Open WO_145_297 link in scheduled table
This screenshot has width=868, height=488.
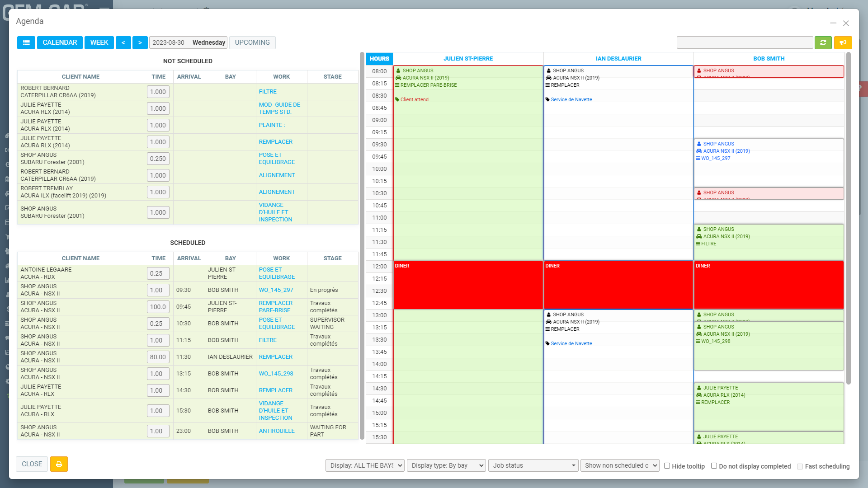(276, 290)
